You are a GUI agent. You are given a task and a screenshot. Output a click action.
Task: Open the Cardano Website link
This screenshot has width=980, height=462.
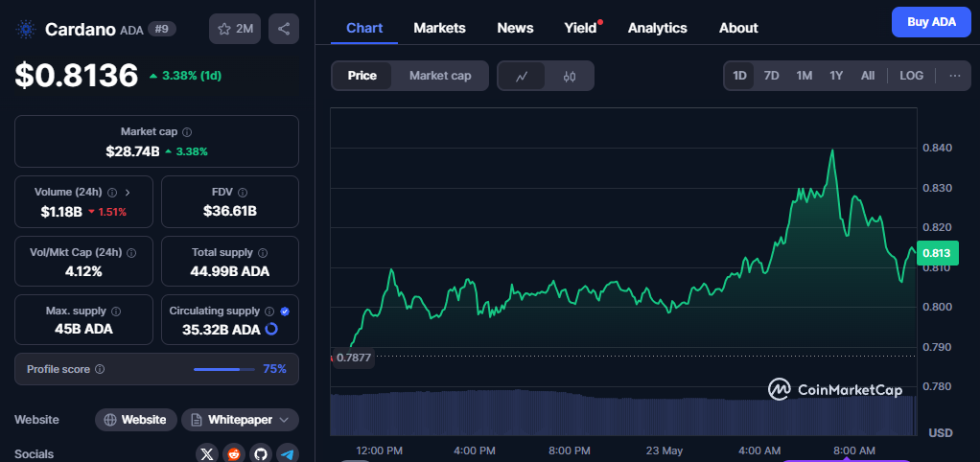point(136,420)
